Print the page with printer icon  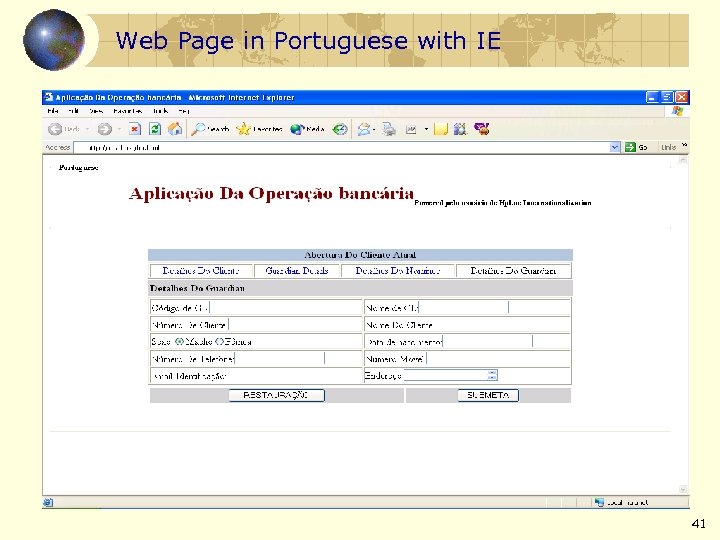click(389, 129)
